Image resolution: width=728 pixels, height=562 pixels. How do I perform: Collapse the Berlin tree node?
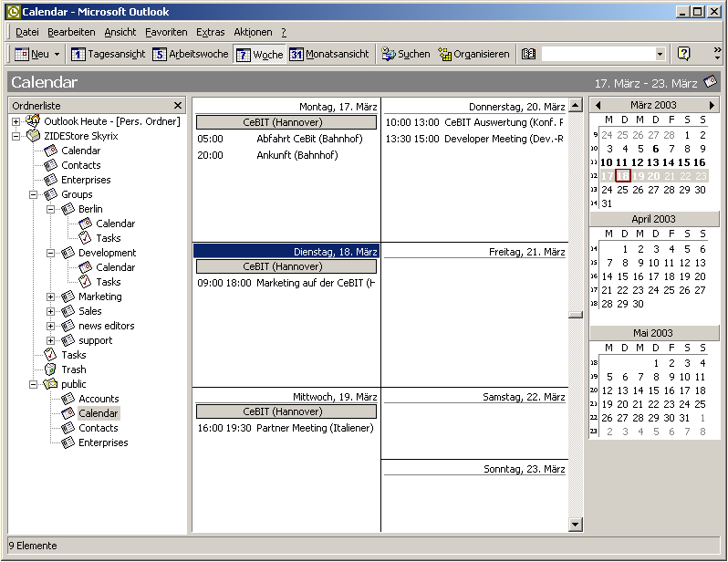[51, 210]
